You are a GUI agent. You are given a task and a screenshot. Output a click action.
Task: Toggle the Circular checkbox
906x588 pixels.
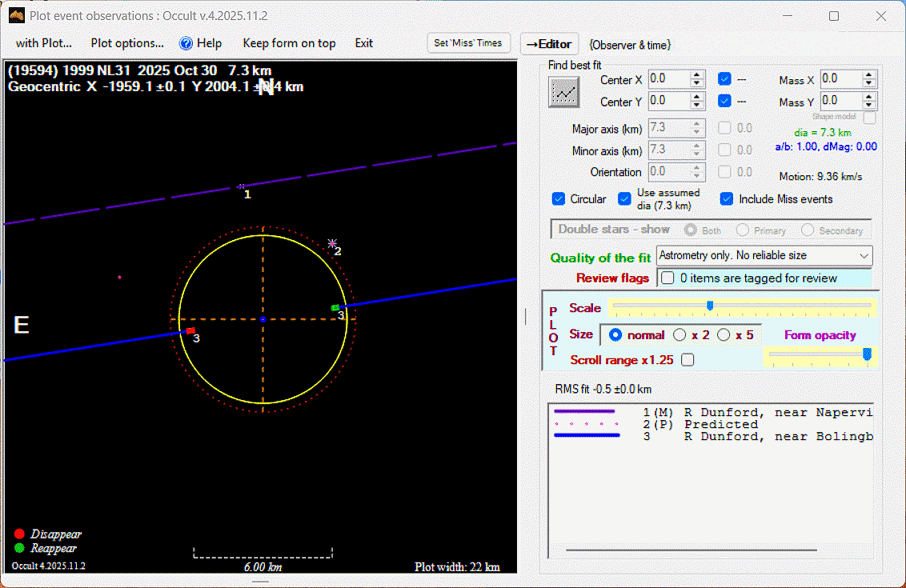[559, 199]
